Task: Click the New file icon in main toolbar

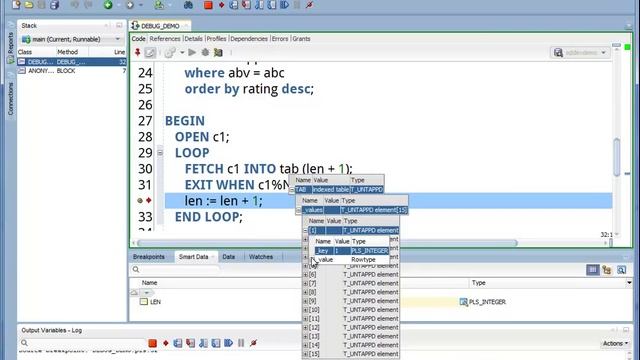Action: pyautogui.click(x=16, y=5)
